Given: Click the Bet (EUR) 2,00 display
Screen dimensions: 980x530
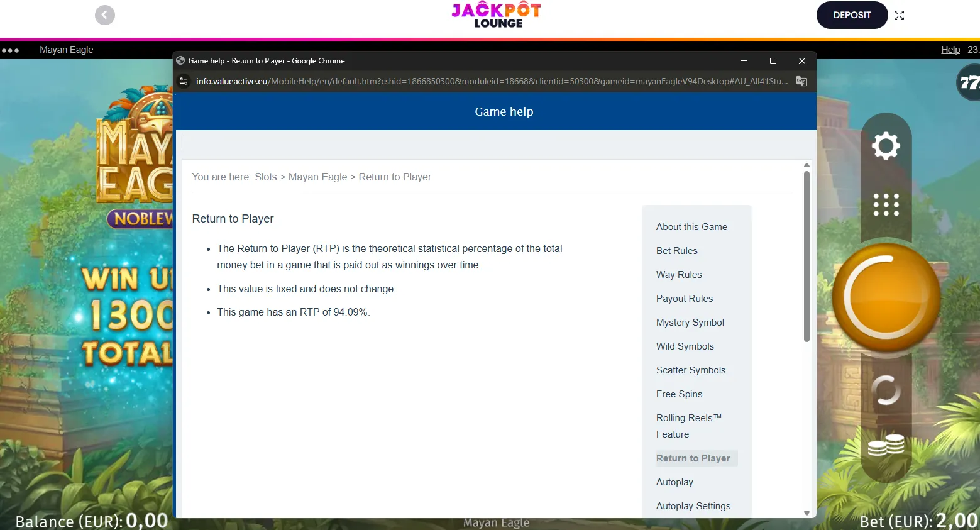Looking at the screenshot, I should [x=919, y=521].
